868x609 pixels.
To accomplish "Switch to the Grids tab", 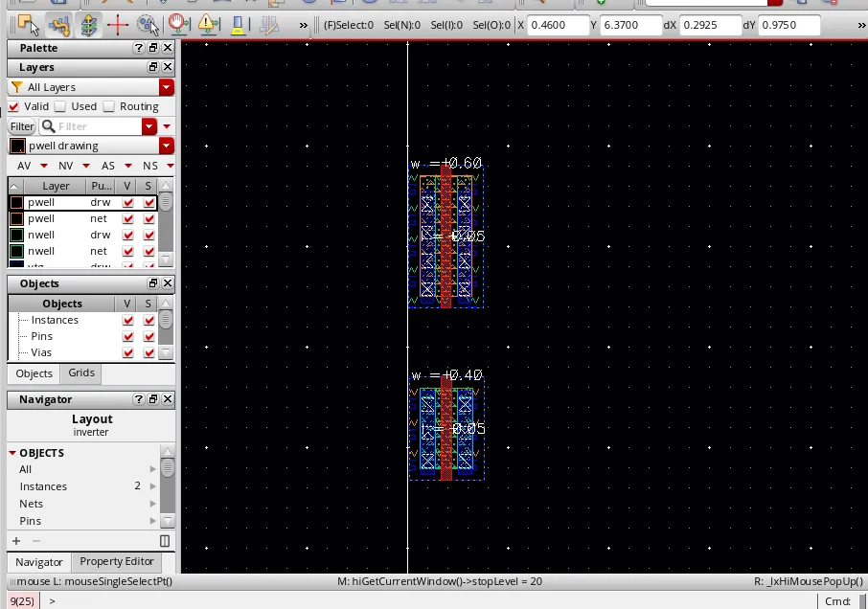I will click(x=81, y=373).
